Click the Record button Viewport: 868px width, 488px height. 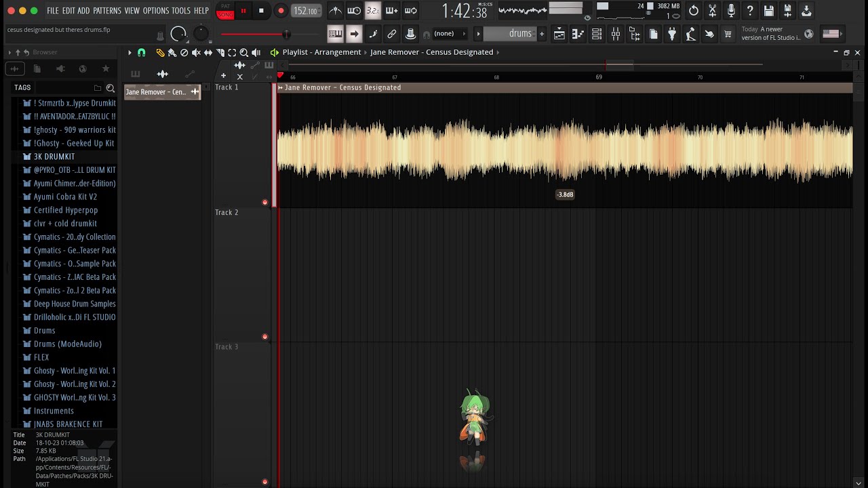pyautogui.click(x=281, y=11)
